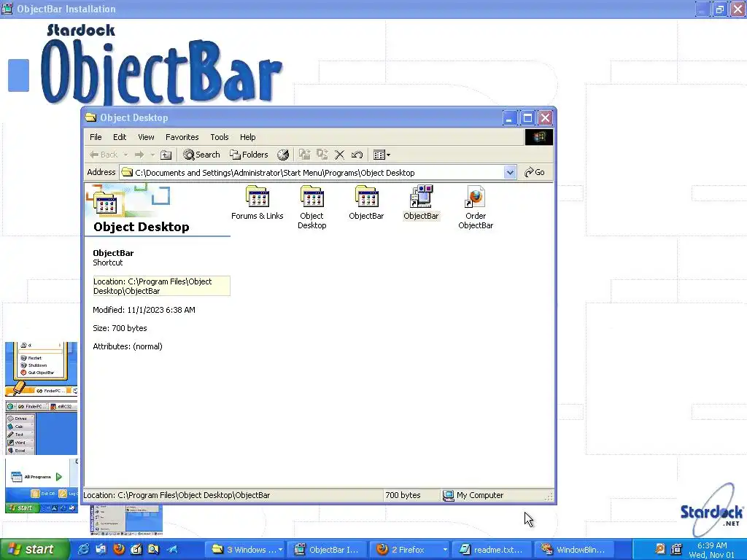Viewport: 747px width, 560px height.
Task: Open the Help menu
Action: click(248, 137)
